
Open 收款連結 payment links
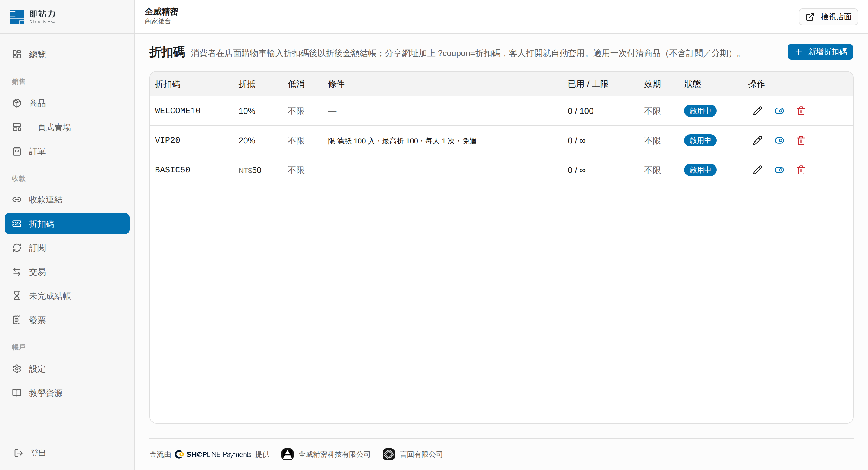pos(67,200)
